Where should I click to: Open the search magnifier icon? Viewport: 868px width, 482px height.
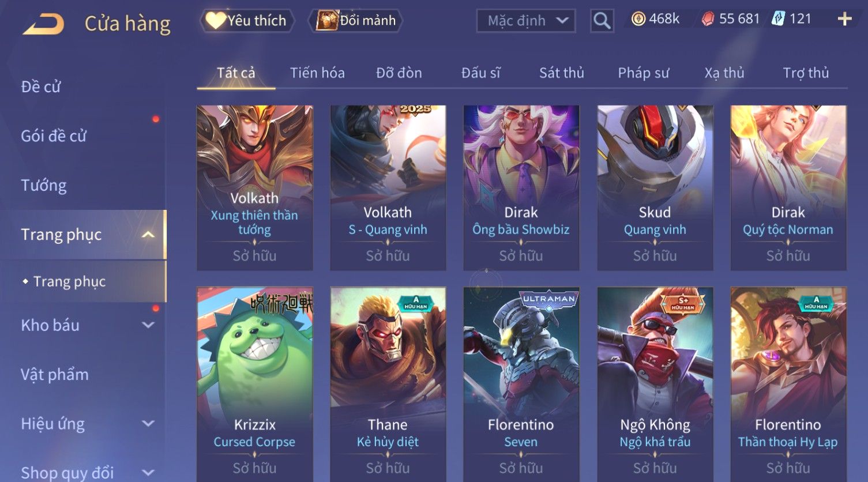coord(602,21)
